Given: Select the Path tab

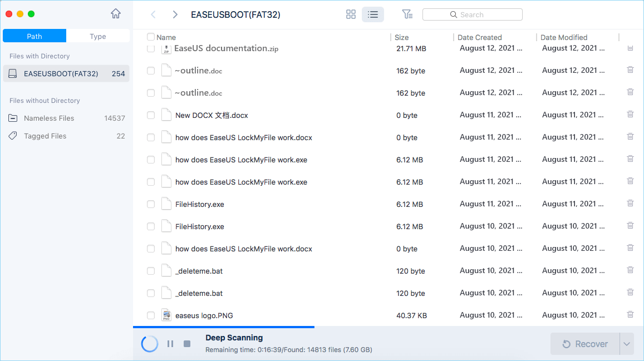Looking at the screenshot, I should 34,36.
